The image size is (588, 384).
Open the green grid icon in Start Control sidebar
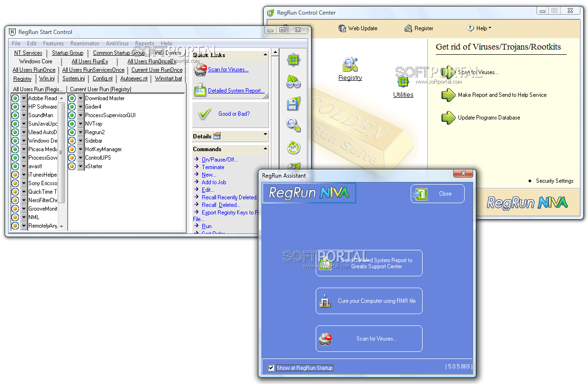coord(294,60)
